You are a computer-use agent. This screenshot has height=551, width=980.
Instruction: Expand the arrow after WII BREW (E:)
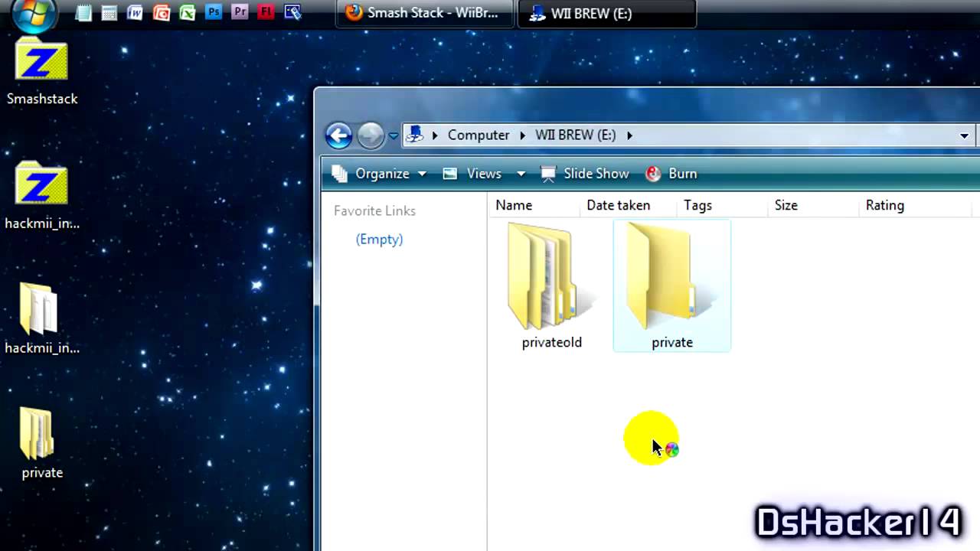point(630,135)
